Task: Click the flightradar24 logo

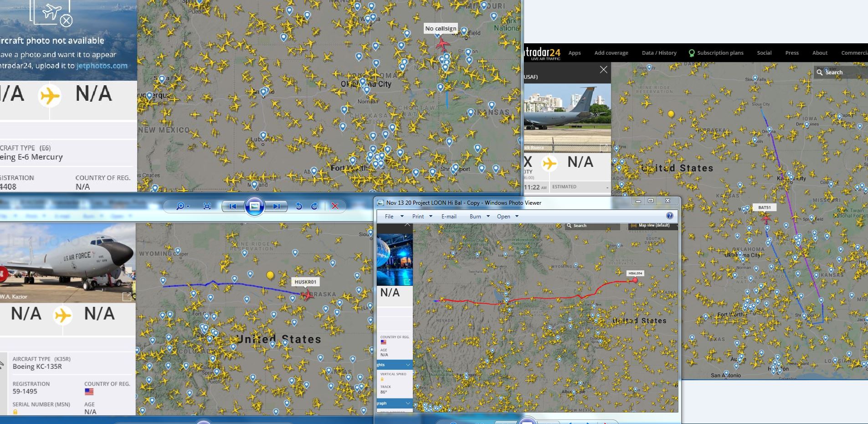Action: pos(542,53)
